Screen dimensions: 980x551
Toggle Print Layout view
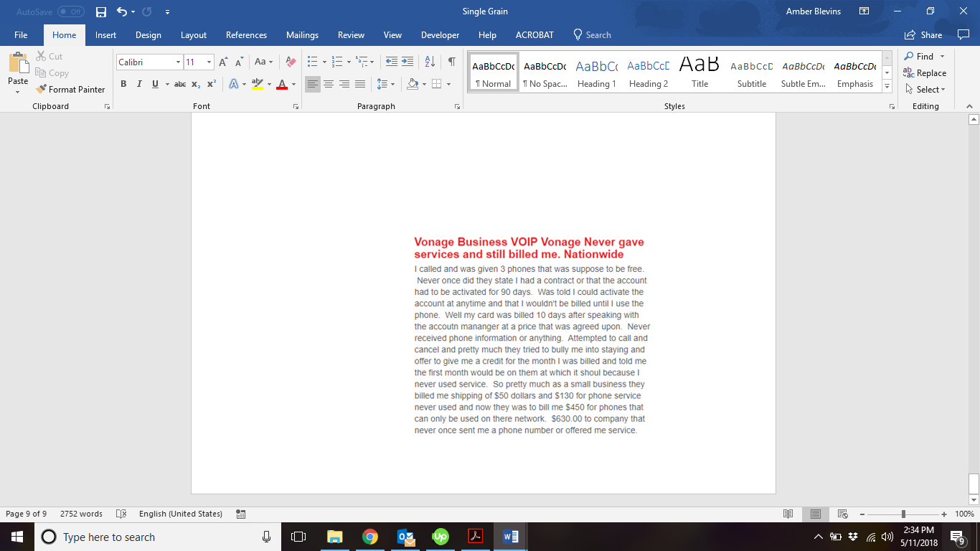click(x=816, y=514)
